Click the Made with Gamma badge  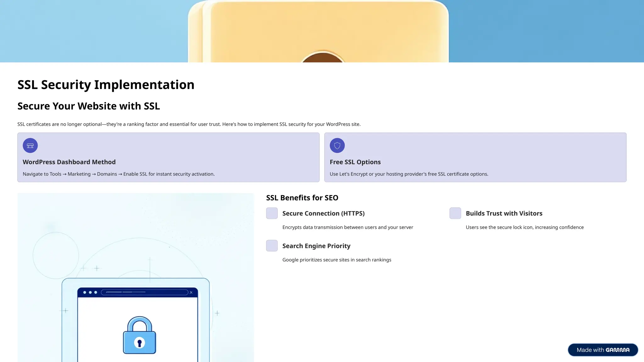[x=602, y=350]
